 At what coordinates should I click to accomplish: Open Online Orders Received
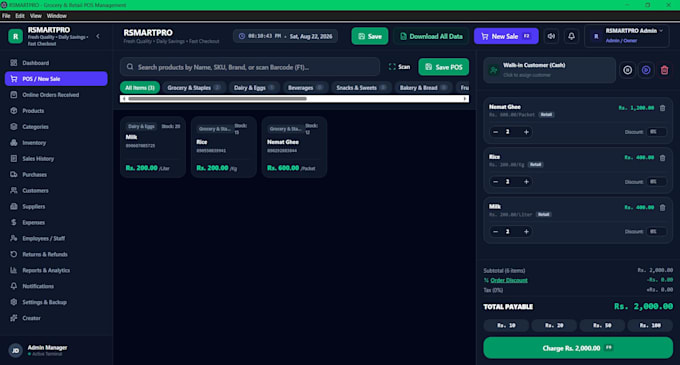click(x=56, y=95)
